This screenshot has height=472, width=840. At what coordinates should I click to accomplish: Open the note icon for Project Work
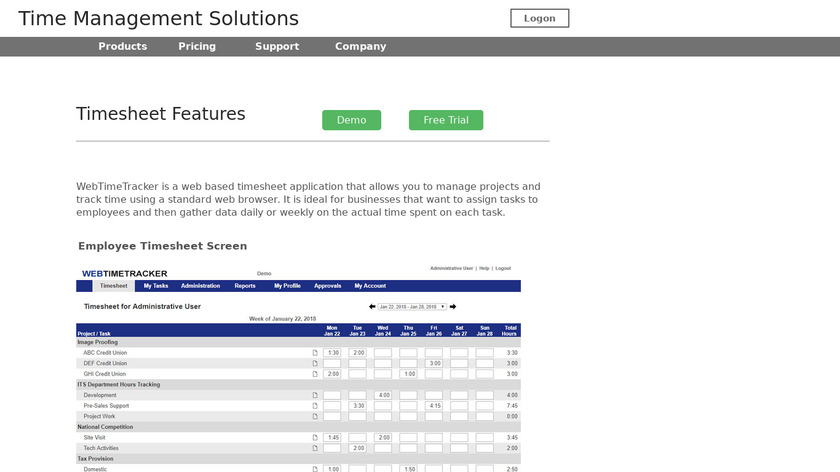click(x=315, y=416)
